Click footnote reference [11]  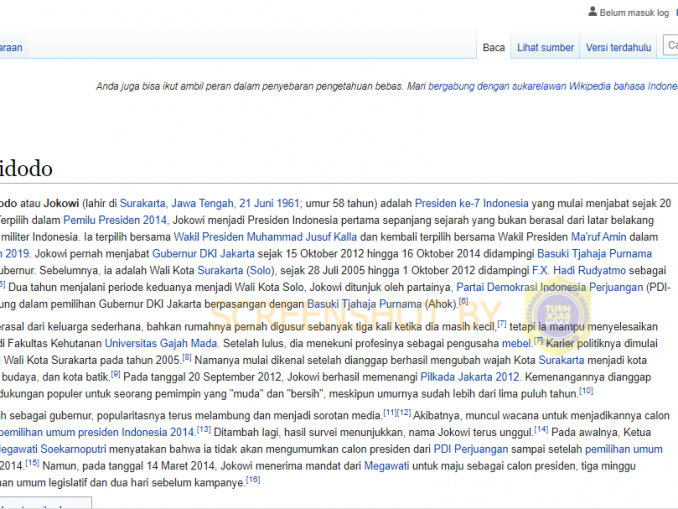pos(390,413)
